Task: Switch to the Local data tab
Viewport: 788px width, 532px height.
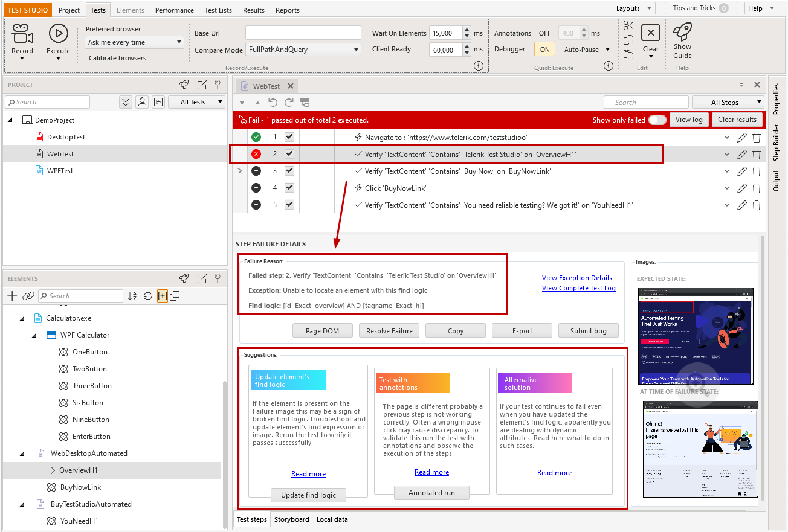Action: click(332, 519)
